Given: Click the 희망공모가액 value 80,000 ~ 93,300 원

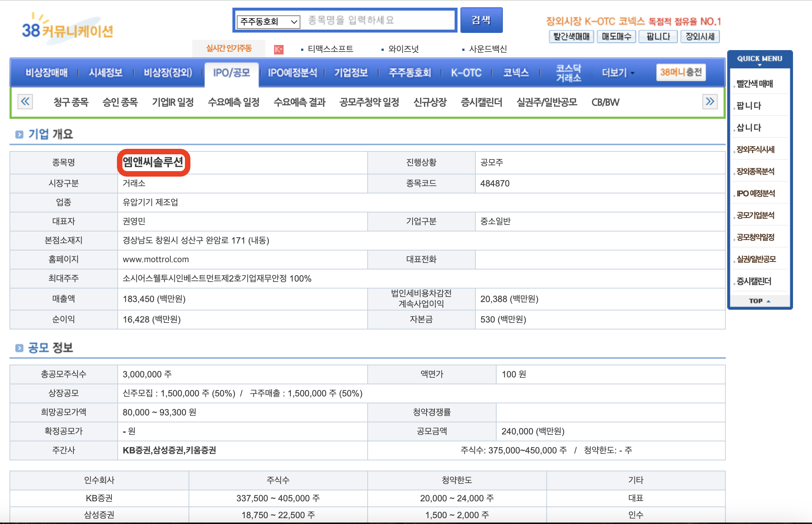Looking at the screenshot, I should tap(159, 412).
